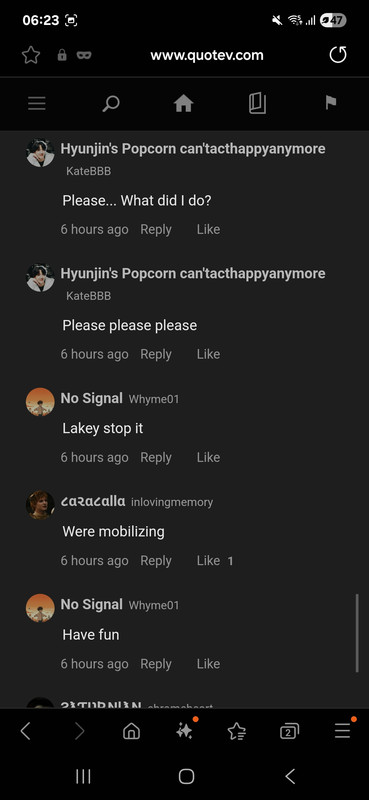This screenshot has width=369, height=800.
Task: Tap the flag notifications icon
Action: click(331, 103)
